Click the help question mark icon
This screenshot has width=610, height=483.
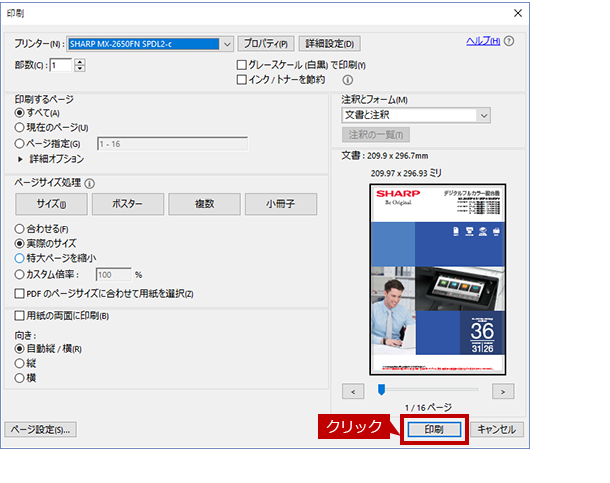point(509,41)
